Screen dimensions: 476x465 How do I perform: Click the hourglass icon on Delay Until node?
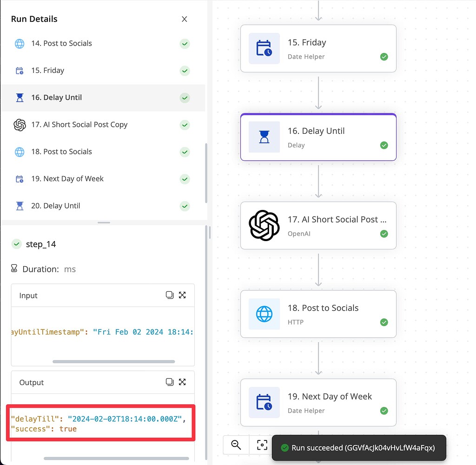[x=264, y=137]
